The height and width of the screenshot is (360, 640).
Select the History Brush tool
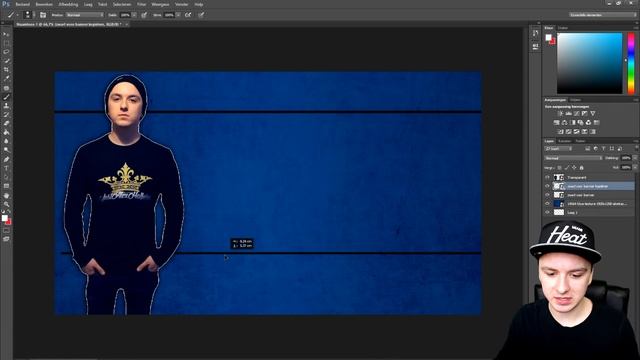6,114
